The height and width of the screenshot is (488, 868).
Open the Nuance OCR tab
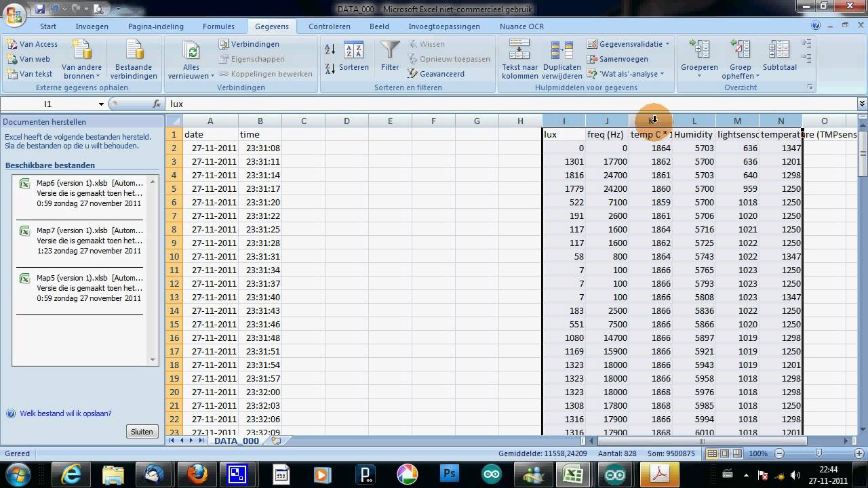(521, 26)
